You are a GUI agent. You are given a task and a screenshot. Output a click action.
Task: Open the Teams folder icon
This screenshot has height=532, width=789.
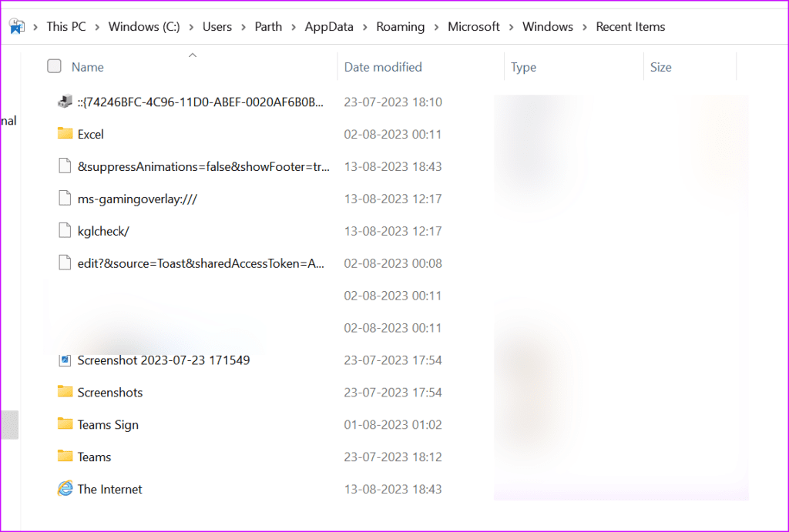(65, 457)
